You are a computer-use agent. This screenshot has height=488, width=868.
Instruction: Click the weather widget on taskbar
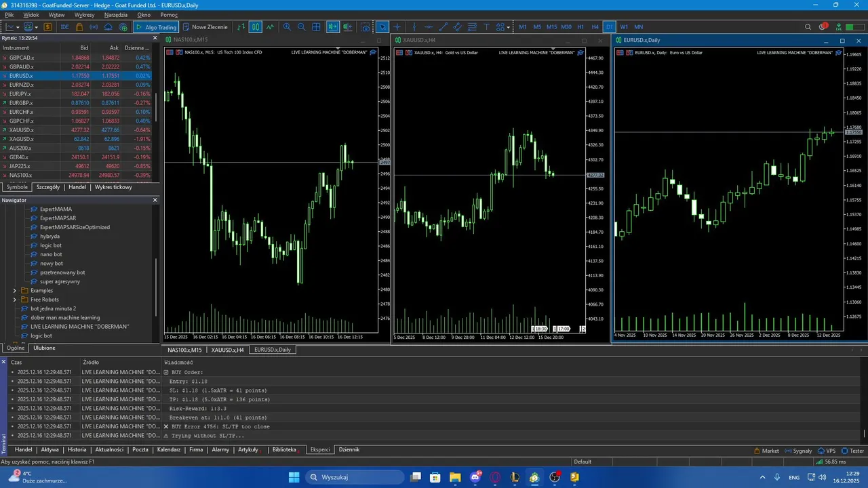(x=37, y=477)
